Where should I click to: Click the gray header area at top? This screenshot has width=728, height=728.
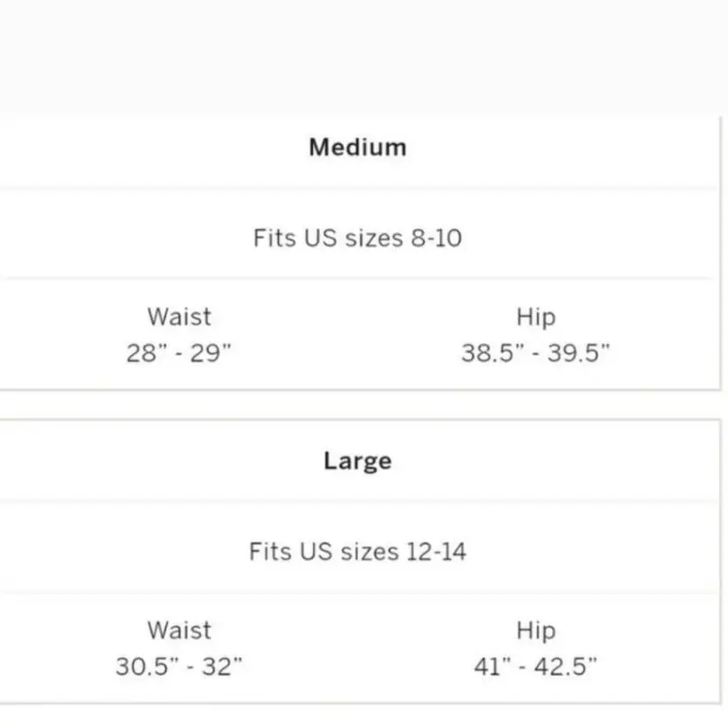pyautogui.click(x=364, y=53)
